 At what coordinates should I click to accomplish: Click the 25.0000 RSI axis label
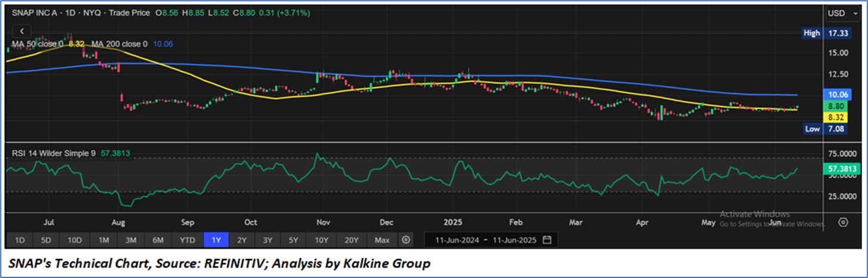843,196
